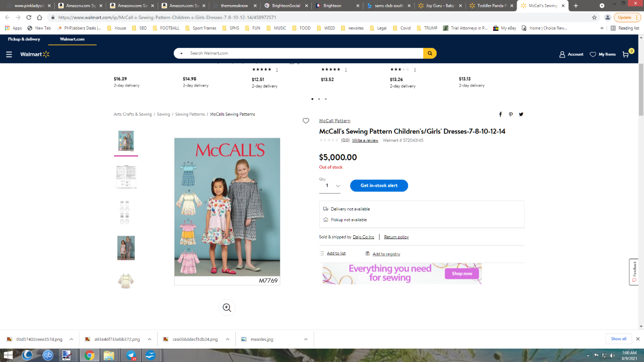Share product on Facebook
644x362 pixels.
(500, 114)
